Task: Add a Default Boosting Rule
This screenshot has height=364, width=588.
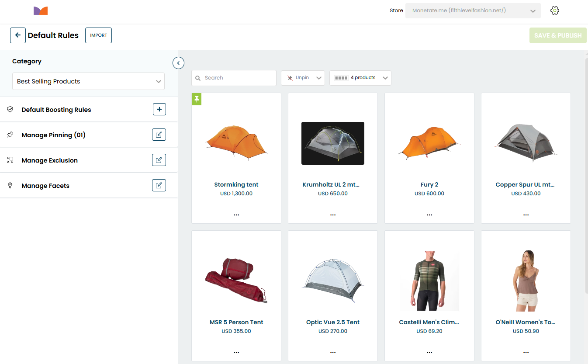Action: [x=159, y=110]
